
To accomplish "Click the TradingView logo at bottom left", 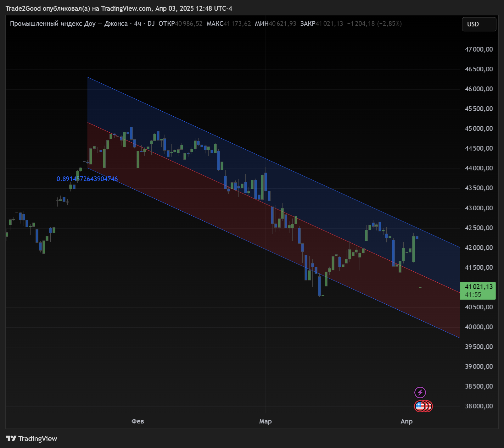I will tap(31, 439).
